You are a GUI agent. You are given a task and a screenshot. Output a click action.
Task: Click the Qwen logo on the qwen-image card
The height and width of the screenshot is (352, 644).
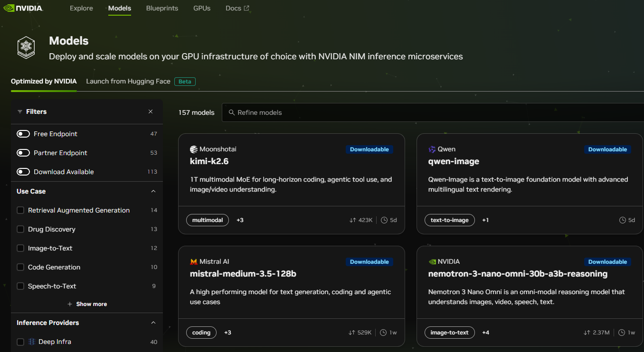pos(432,149)
